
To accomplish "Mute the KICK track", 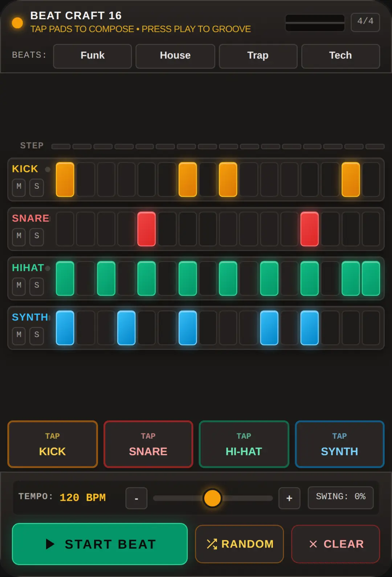I will (19, 187).
